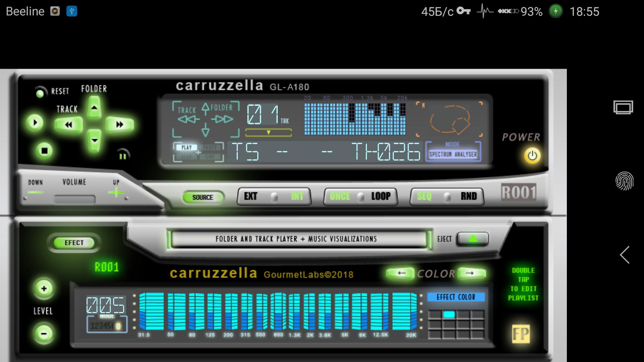Turn off the player with the POWER button
The image size is (644, 362).
pos(532,156)
